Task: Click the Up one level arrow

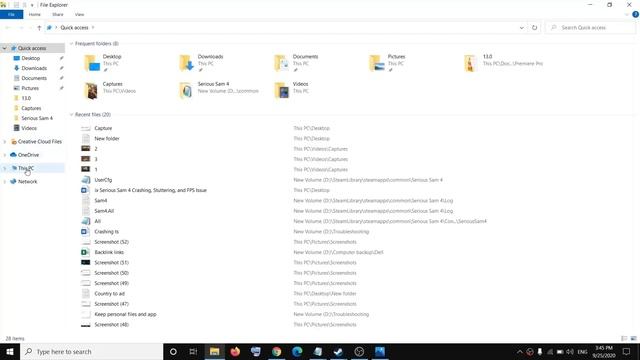Action: click(x=39, y=28)
